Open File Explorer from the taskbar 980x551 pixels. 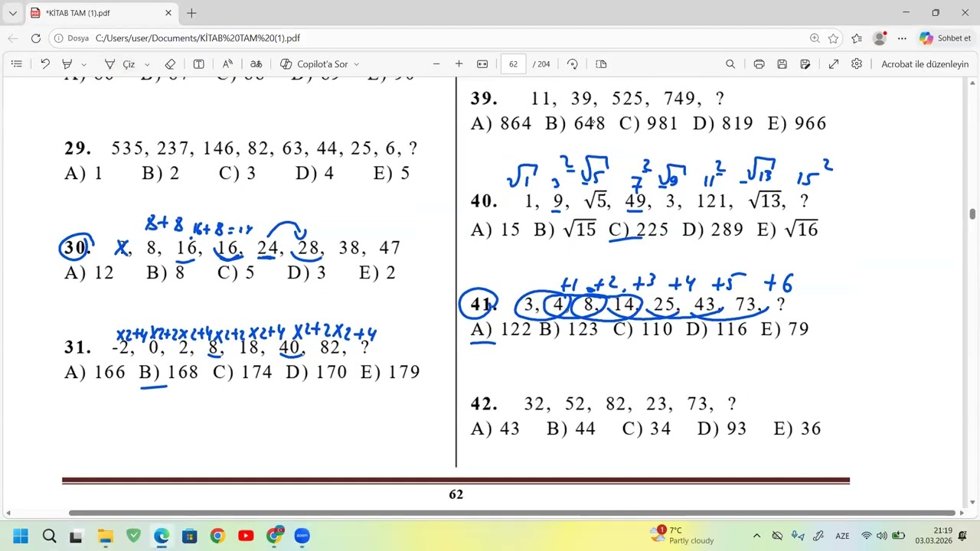pos(105,536)
